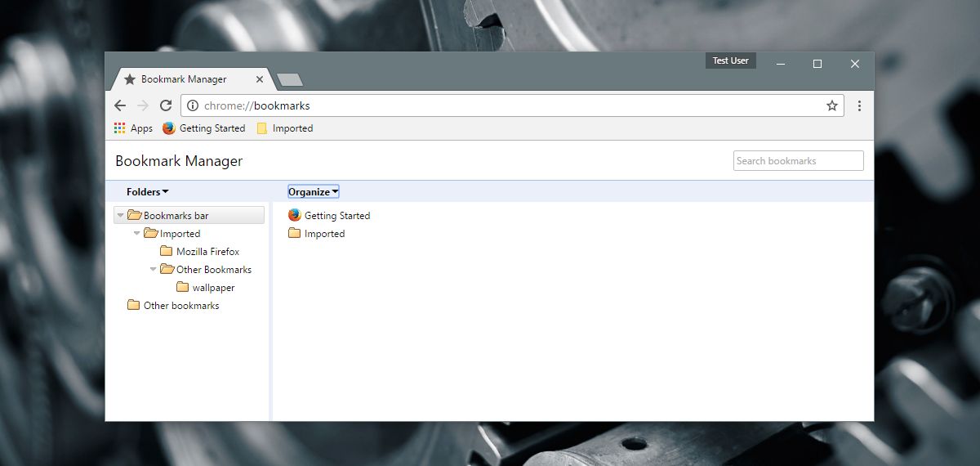
Task: Maximize the Chrome window
Action: pos(817,64)
